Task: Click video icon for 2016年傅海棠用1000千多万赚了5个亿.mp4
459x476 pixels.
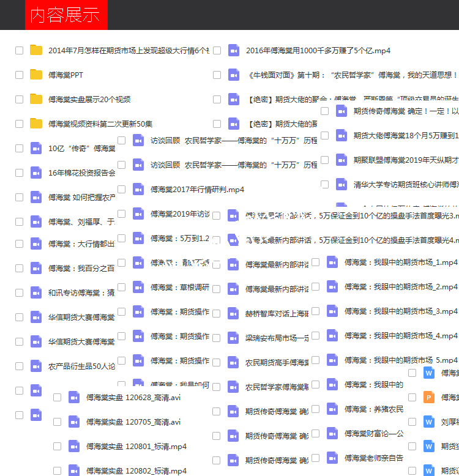Action: tap(233, 50)
